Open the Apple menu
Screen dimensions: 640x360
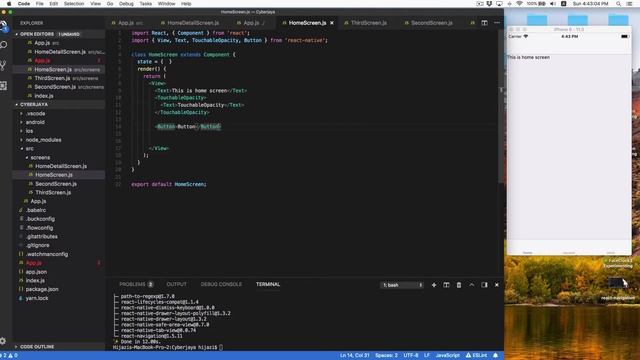pyautogui.click(x=9, y=4)
